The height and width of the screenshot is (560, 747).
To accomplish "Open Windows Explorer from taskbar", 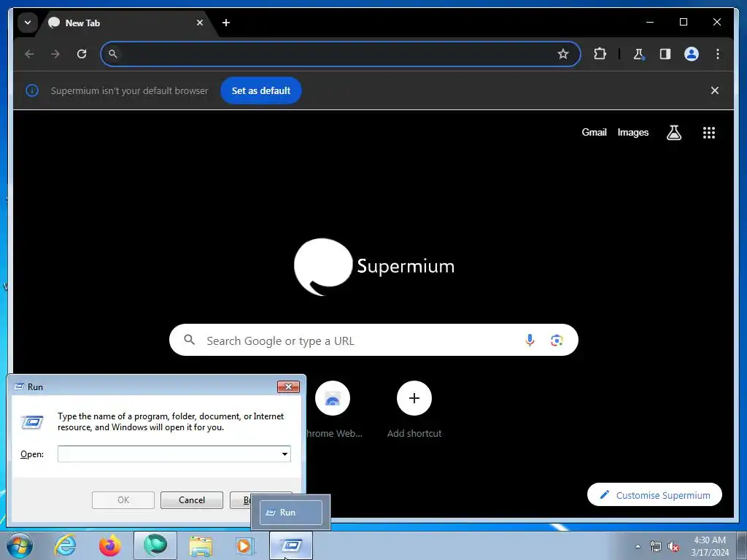I will [201, 545].
